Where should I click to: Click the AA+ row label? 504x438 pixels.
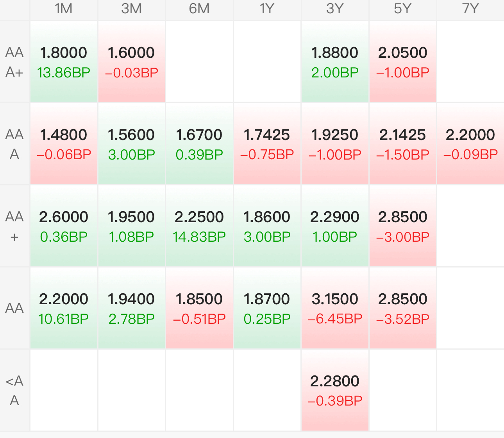click(14, 226)
